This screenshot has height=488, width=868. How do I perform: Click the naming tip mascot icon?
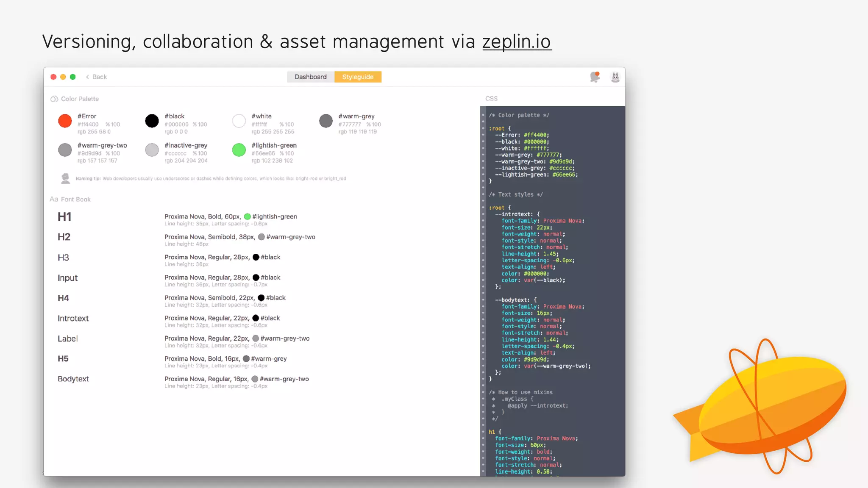(x=65, y=178)
